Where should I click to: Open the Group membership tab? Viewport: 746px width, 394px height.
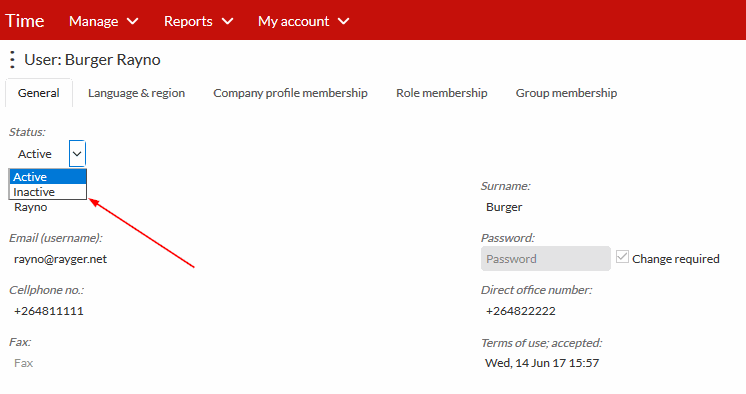(x=566, y=93)
